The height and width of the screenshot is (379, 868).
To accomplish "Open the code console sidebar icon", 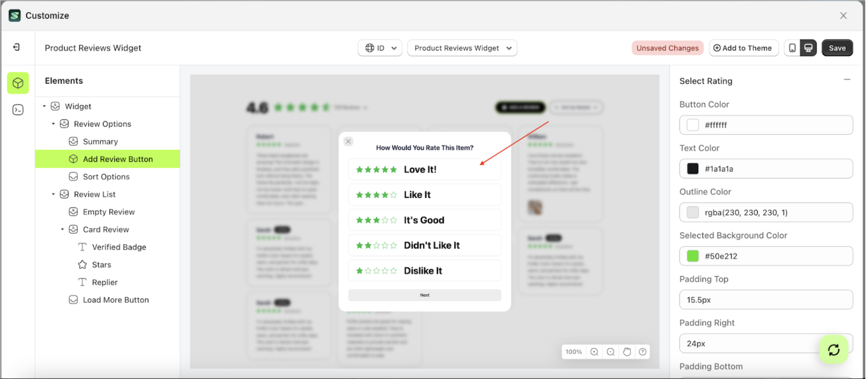I will coord(18,110).
